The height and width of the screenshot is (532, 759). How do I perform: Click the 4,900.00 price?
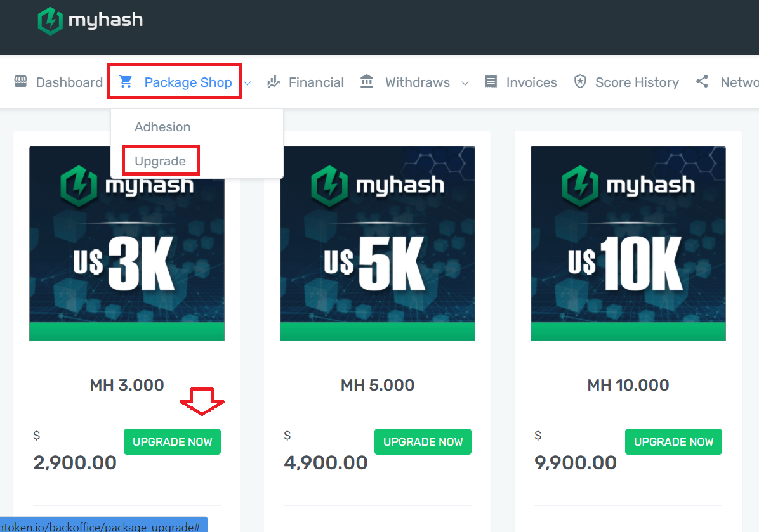click(326, 463)
